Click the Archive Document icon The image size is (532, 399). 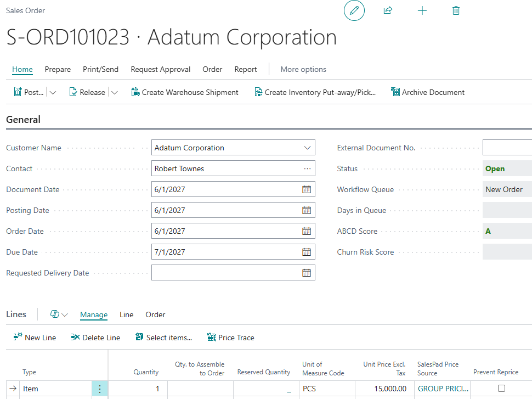(x=395, y=92)
